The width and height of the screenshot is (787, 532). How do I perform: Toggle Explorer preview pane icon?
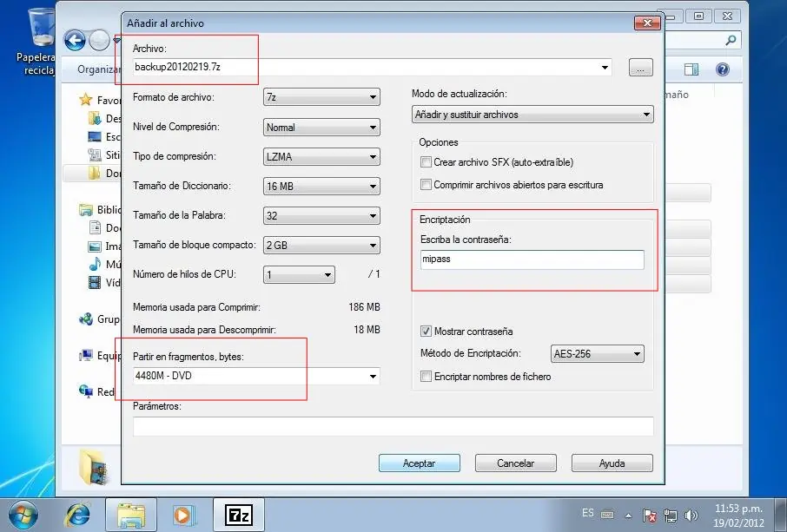click(x=691, y=69)
